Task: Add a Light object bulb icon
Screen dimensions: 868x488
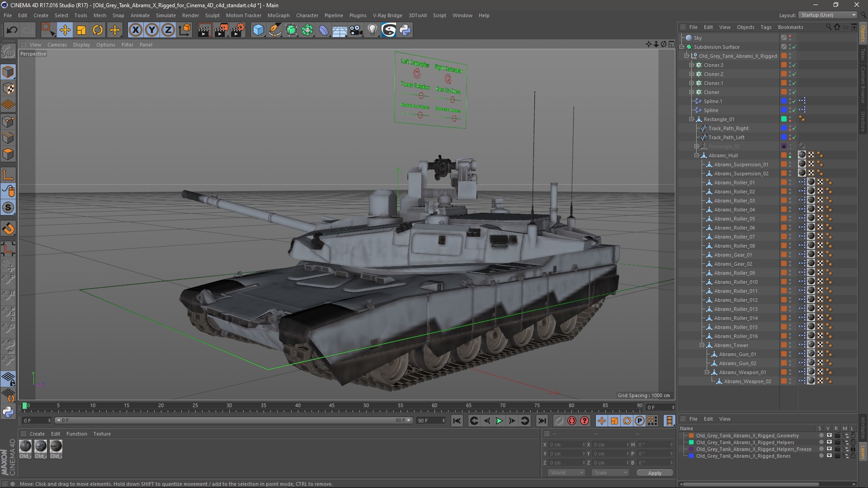Action: (373, 30)
